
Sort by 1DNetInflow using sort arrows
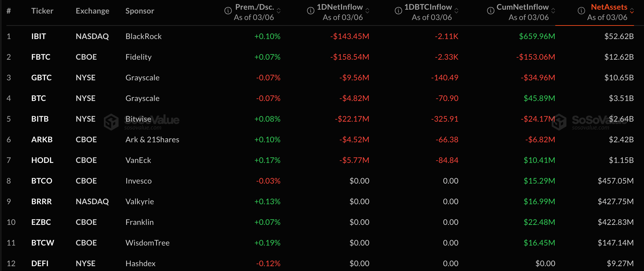point(367,11)
